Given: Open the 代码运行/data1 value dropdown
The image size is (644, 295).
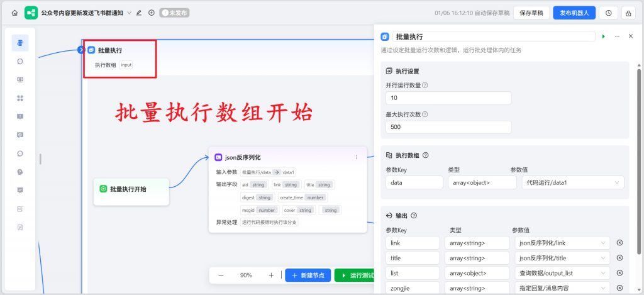Looking at the screenshot, I should tap(573, 182).
